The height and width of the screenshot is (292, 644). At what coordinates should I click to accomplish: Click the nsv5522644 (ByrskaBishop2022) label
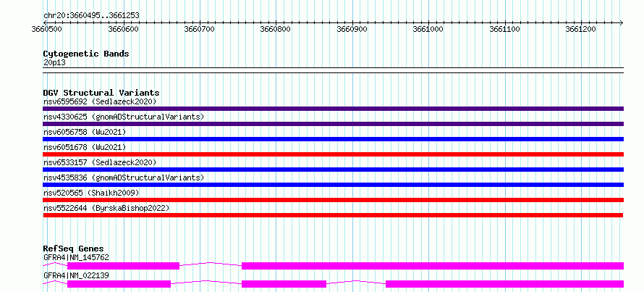(x=106, y=208)
